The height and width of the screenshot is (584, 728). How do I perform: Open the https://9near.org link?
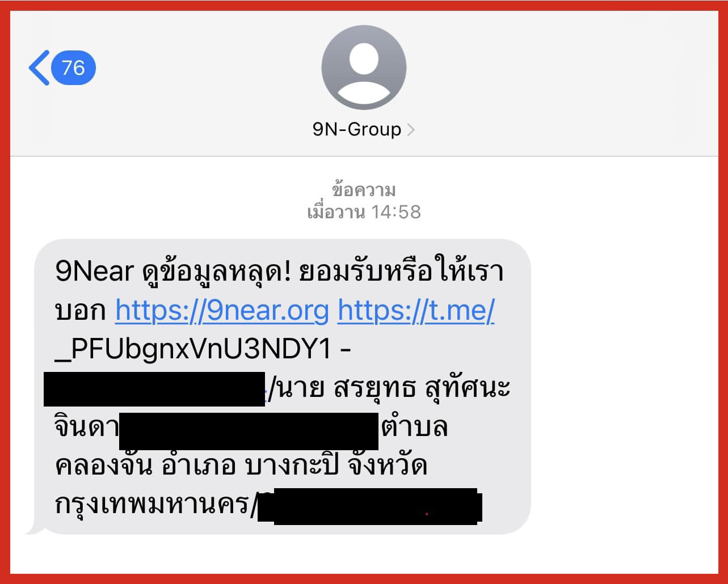coord(222,311)
